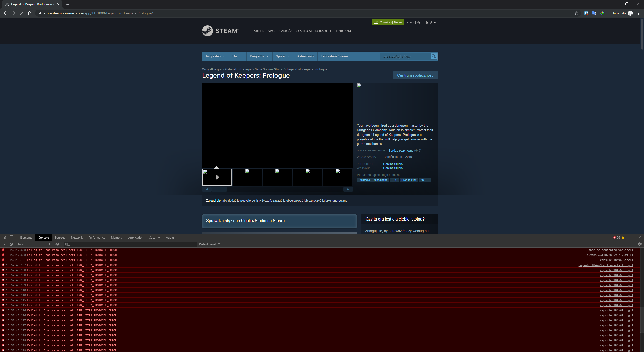Open the Goblinz Studio producer link
This screenshot has height=352, width=644.
pyautogui.click(x=393, y=164)
